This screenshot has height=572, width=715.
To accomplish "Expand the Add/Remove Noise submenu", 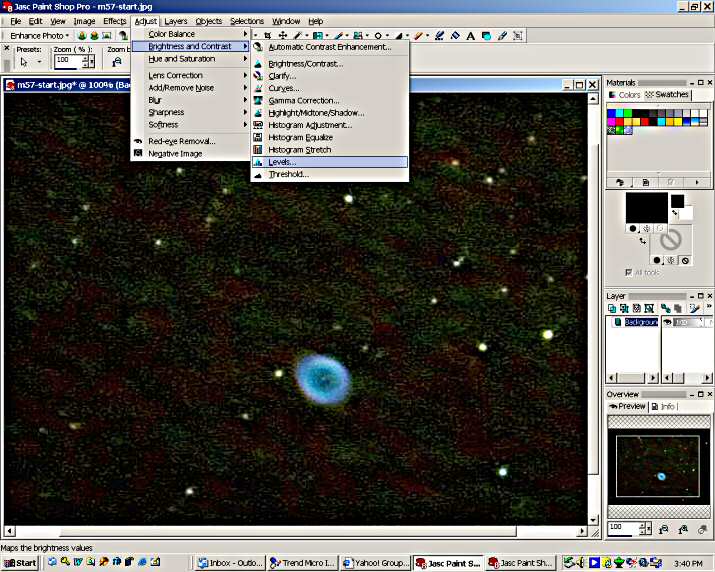I will pyautogui.click(x=191, y=88).
